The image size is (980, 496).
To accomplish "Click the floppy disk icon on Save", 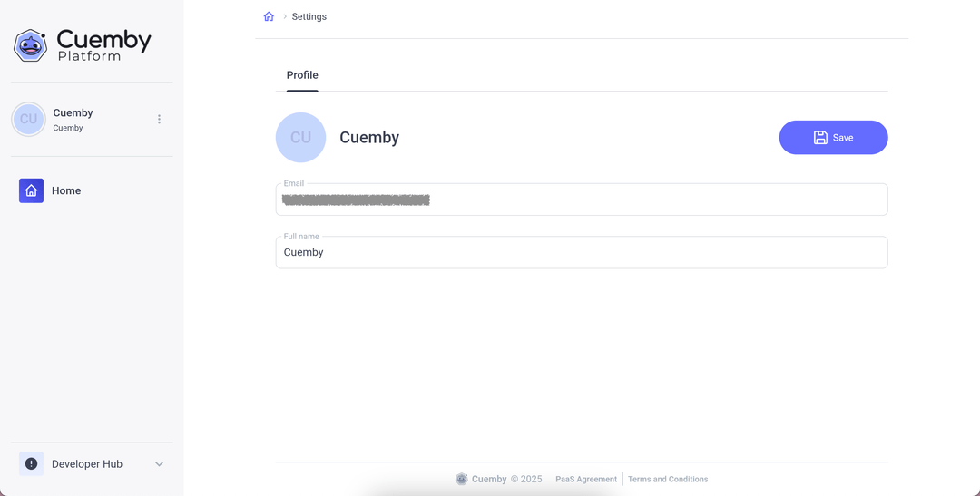I will click(820, 138).
